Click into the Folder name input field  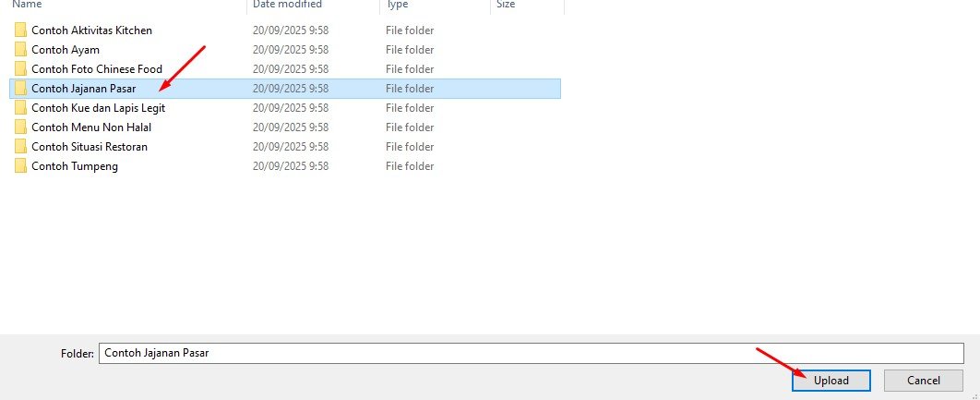click(532, 353)
